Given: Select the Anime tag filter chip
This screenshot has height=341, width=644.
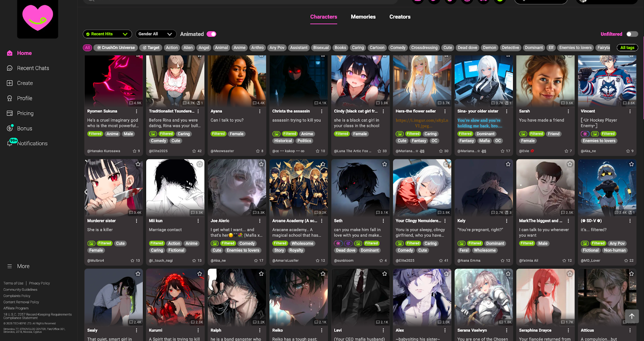Looking at the screenshot, I should [x=239, y=47].
